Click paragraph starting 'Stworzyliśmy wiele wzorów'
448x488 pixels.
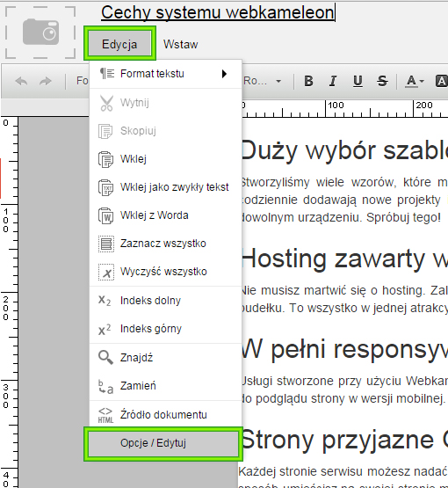pyautogui.click(x=344, y=200)
